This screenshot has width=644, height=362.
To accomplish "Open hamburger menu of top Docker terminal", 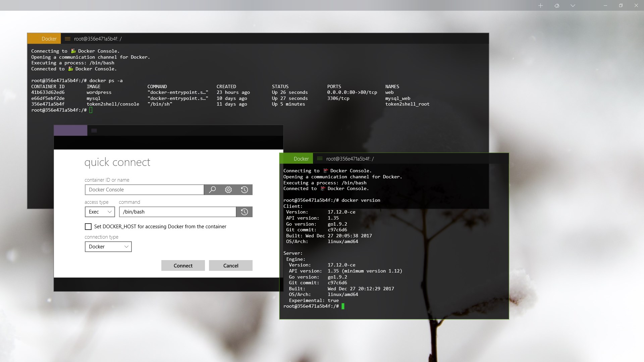I will click(x=67, y=39).
